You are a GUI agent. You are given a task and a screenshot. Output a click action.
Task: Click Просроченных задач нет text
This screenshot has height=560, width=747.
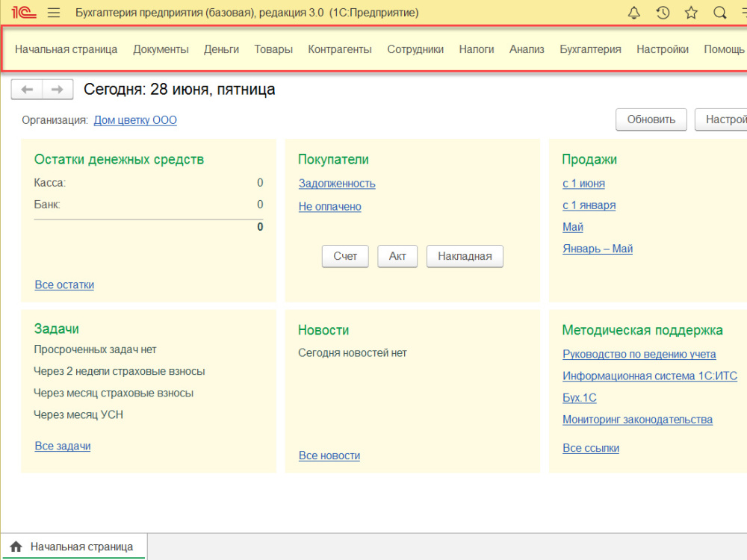tap(96, 349)
